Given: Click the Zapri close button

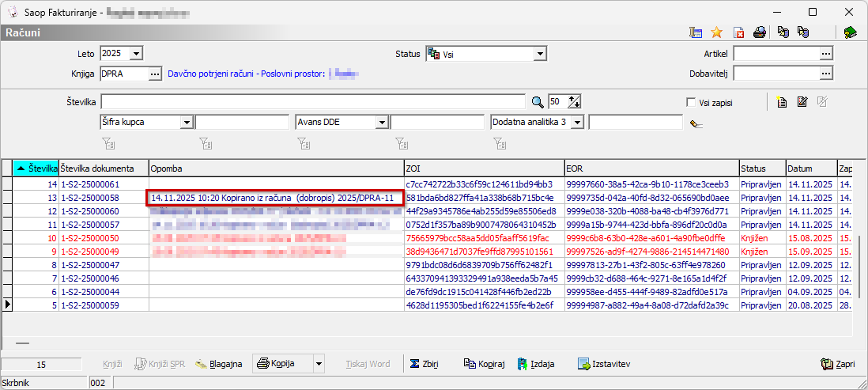Looking at the screenshot, I should click(837, 364).
